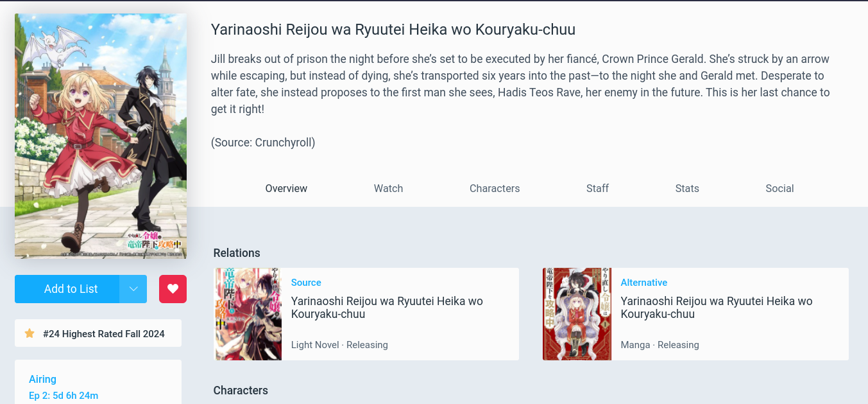Click the Alternative relation title link

point(717,307)
